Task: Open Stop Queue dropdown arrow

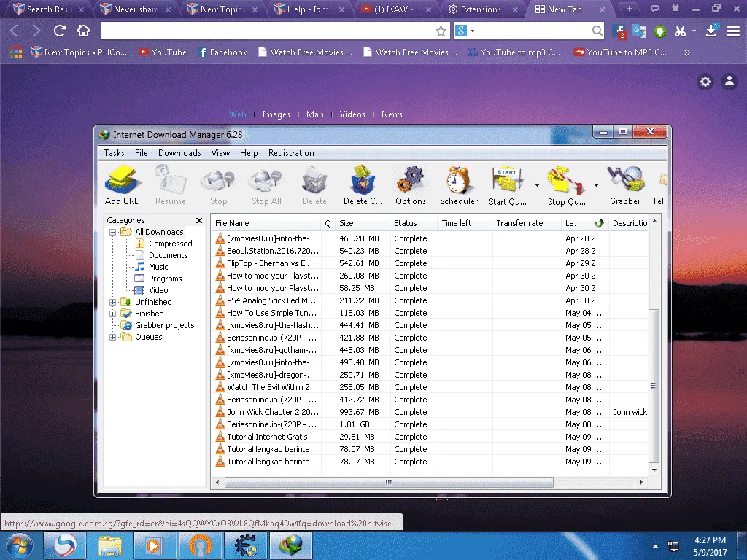Action: [596, 184]
